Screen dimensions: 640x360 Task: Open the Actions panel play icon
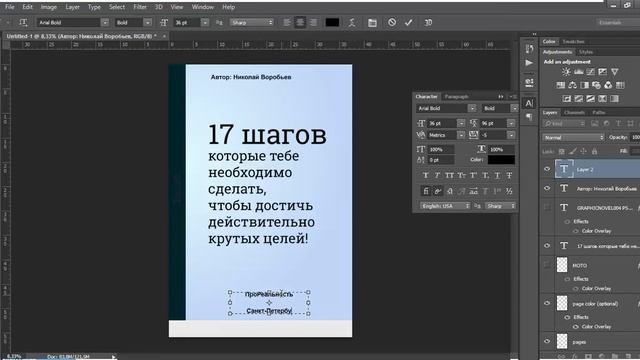[x=529, y=63]
